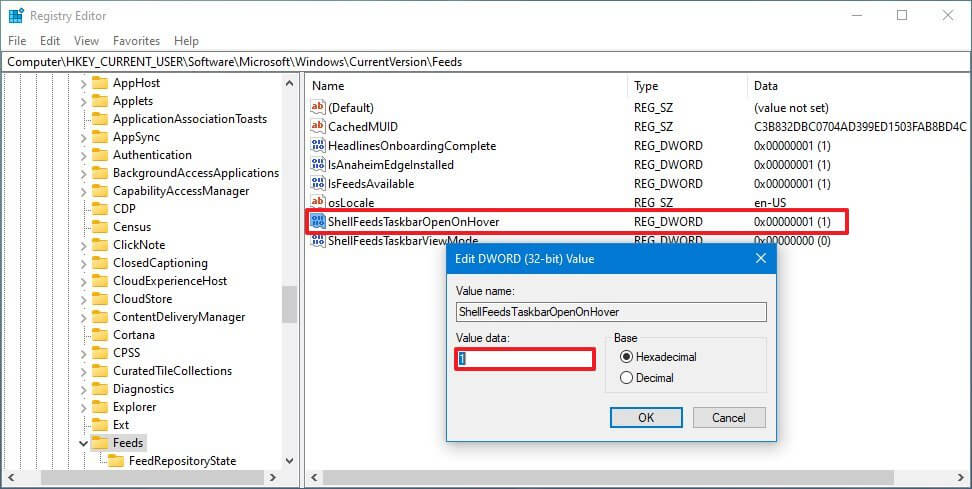Close the Edit DWORD dialog with X

(761, 258)
